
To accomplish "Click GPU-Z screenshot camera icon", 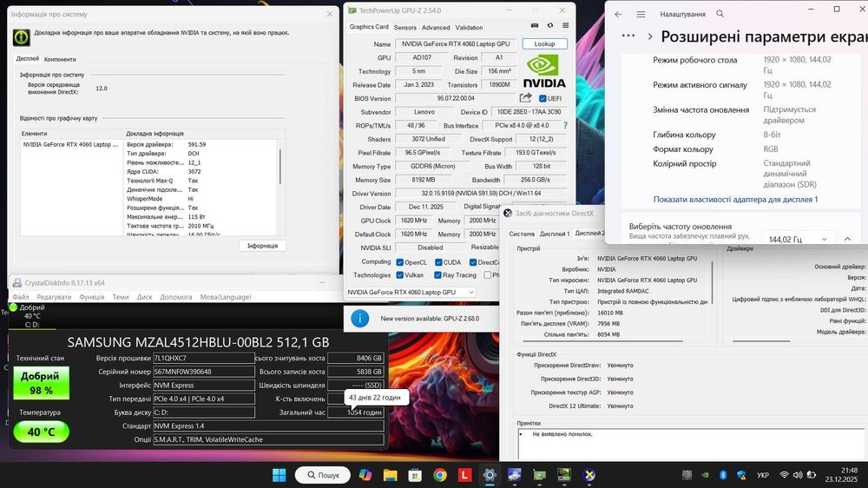I will (534, 25).
